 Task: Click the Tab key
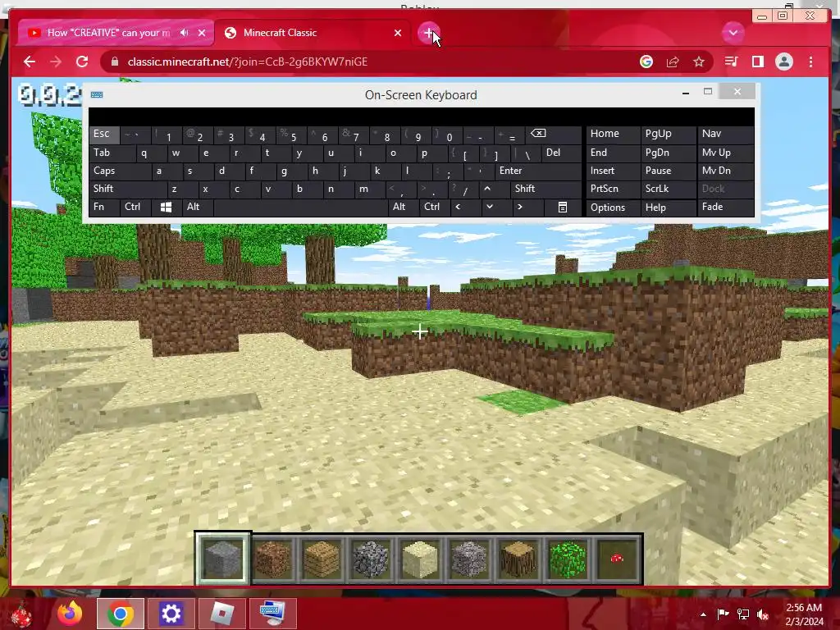[112, 153]
